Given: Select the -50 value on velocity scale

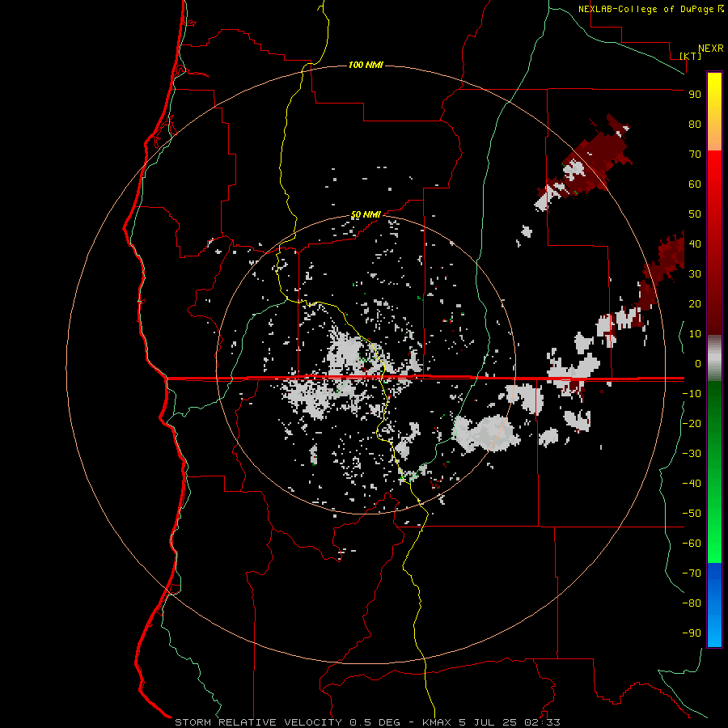Looking at the screenshot, I should [692, 514].
